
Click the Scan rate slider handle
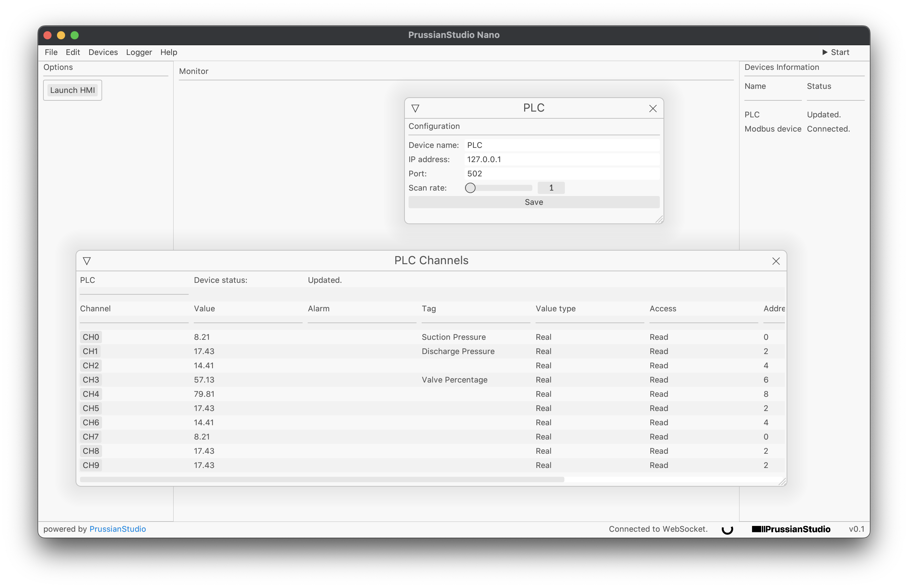click(x=470, y=188)
